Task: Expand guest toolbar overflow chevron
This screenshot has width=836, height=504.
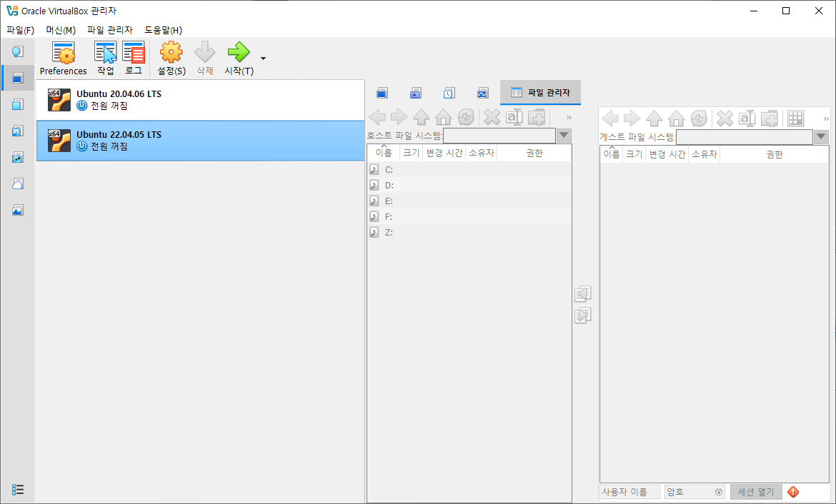Action: coord(826,119)
